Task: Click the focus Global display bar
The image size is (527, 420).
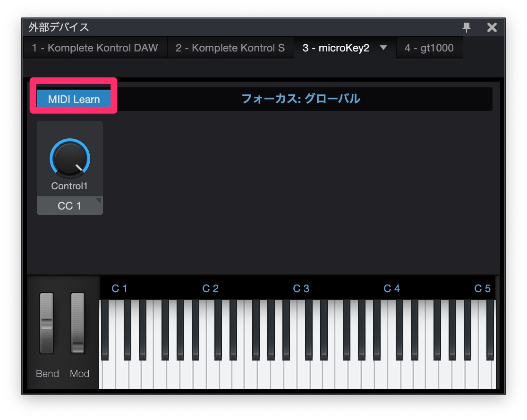Action: (x=301, y=99)
